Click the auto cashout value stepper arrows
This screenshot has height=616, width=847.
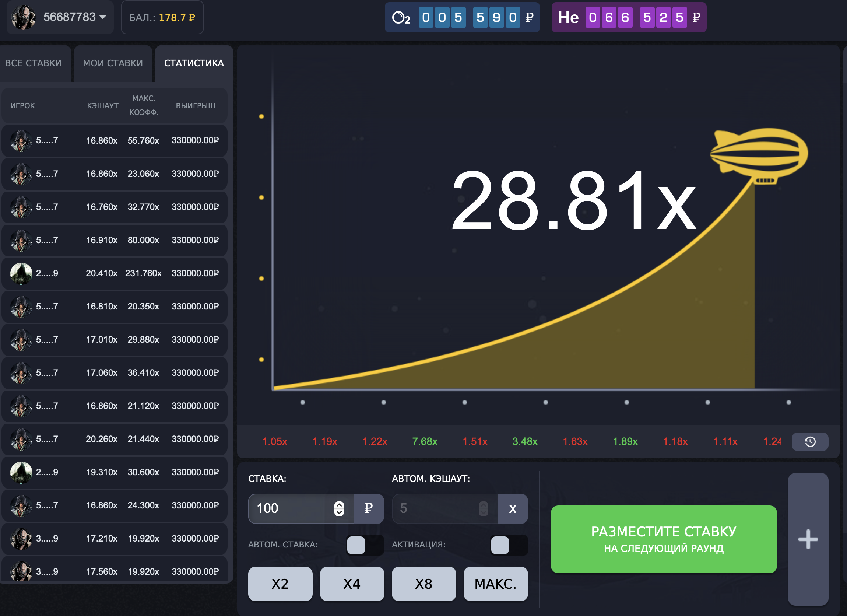click(x=483, y=508)
